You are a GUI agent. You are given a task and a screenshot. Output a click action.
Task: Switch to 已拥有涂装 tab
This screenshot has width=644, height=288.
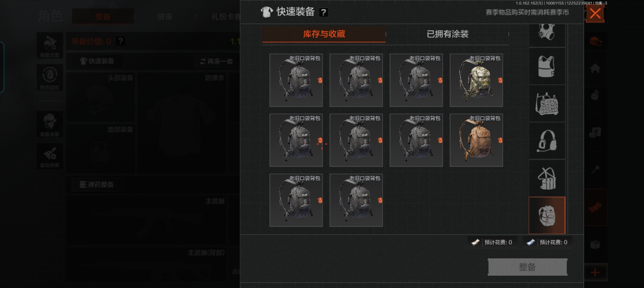[447, 34]
